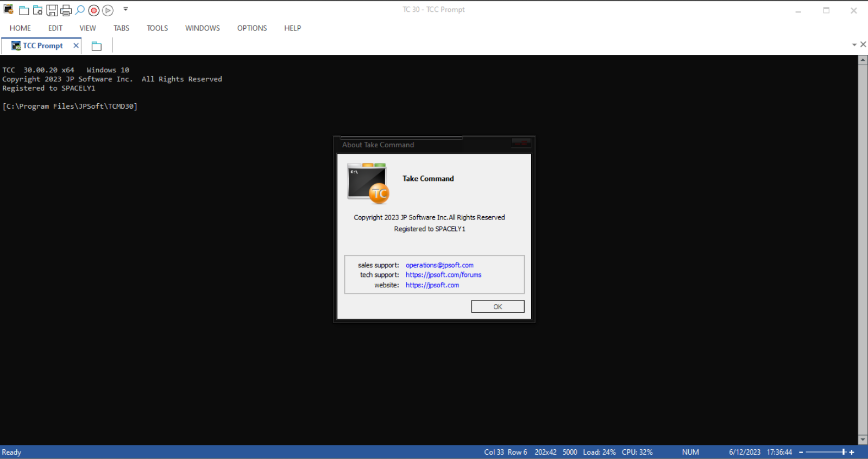Click the 6/12/2023 date in status bar
Viewport: 868px width, 459px height.
click(745, 452)
